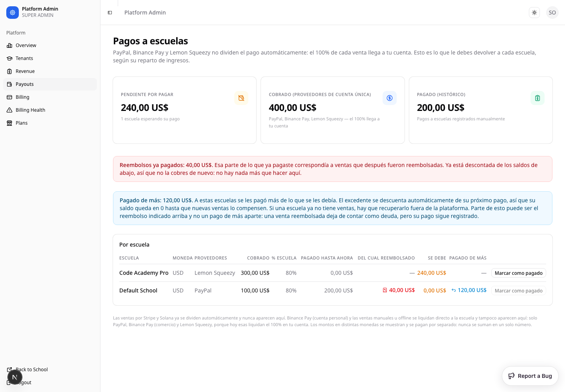Click Marcar como pagado for Default School

(x=518, y=290)
